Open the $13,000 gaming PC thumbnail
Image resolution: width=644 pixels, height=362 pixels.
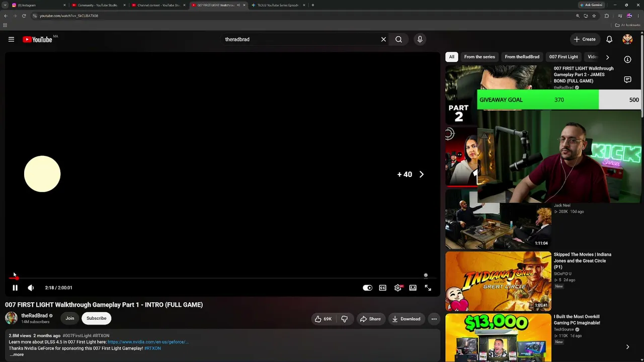(498, 337)
